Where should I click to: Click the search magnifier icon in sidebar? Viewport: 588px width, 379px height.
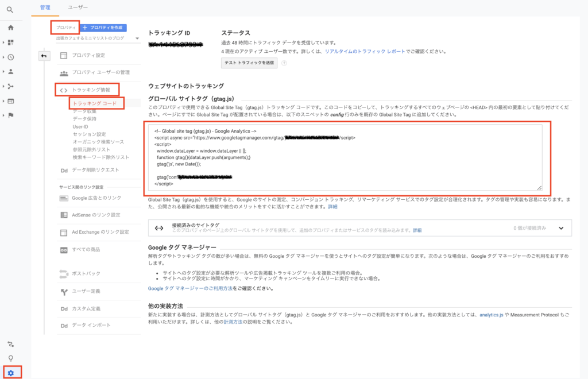tap(10, 10)
